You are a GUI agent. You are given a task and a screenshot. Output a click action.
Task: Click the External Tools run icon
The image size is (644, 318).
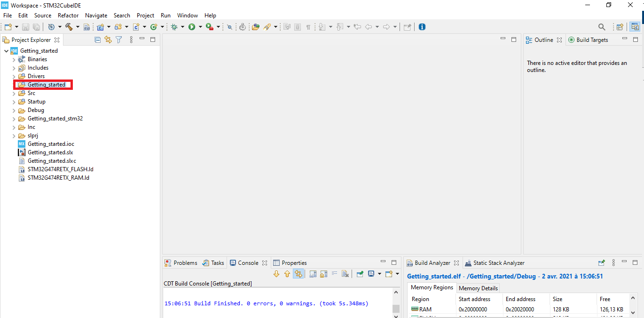click(209, 27)
